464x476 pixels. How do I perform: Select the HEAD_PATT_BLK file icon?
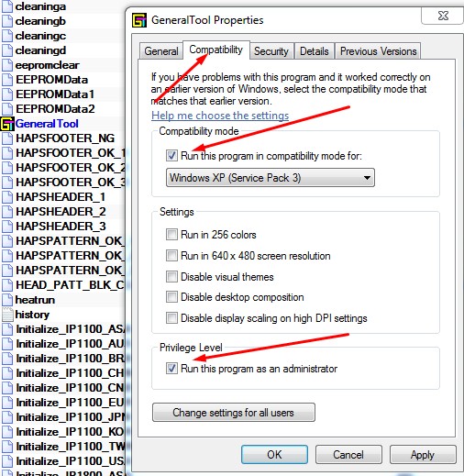point(7,285)
